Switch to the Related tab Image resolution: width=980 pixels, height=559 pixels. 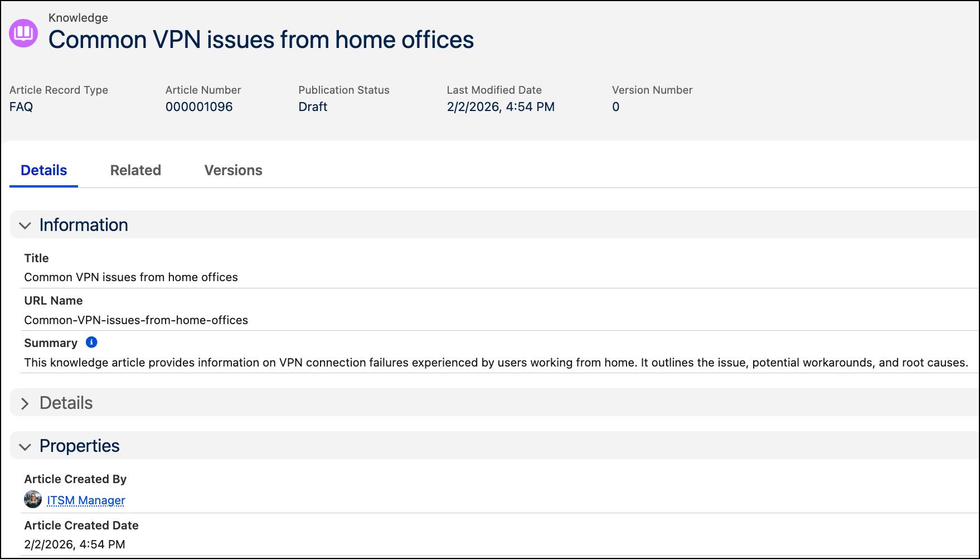point(135,170)
